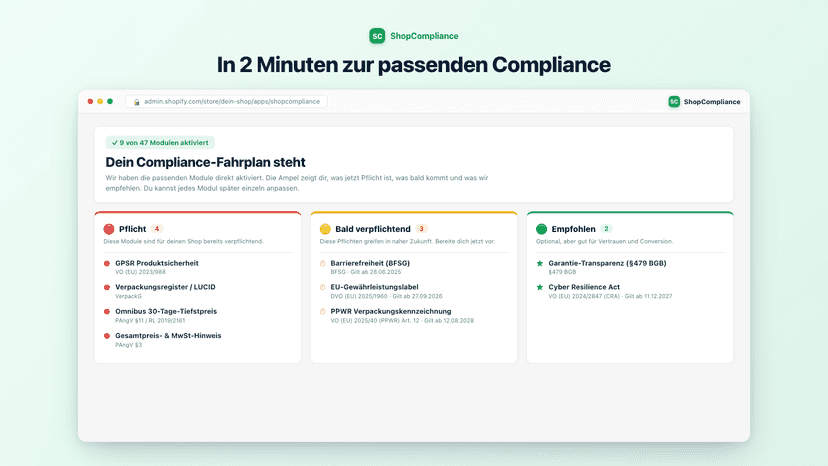The width and height of the screenshot is (828, 466).
Task: Click the browser URL address field
Action: point(226,101)
